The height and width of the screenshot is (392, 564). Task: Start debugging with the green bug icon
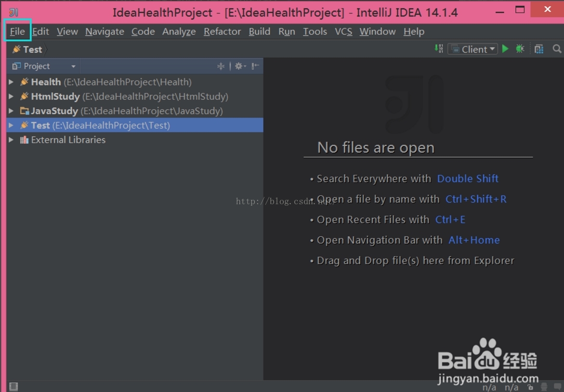tap(520, 49)
